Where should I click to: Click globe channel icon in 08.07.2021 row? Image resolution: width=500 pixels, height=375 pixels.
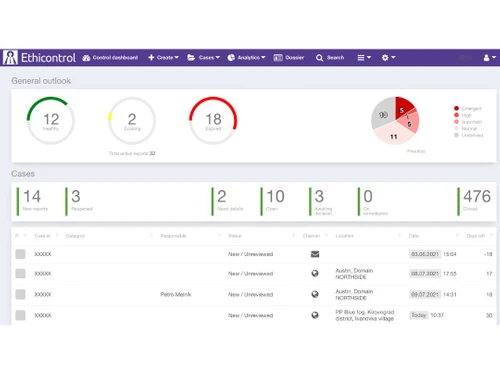tap(315, 273)
